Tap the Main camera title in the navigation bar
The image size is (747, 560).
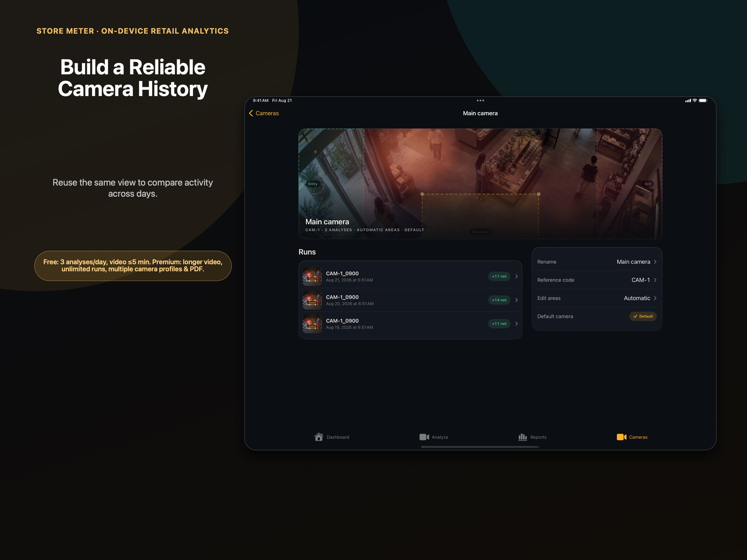tap(480, 113)
